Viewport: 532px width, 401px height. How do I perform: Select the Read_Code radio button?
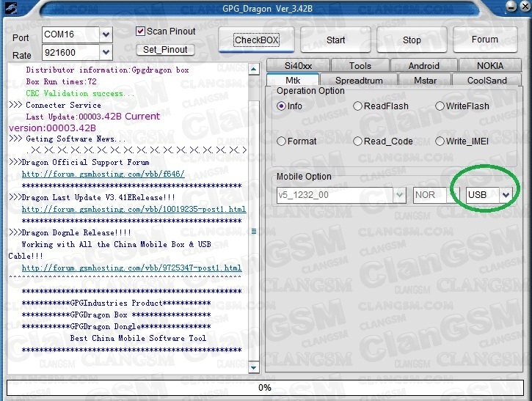pyautogui.click(x=358, y=141)
